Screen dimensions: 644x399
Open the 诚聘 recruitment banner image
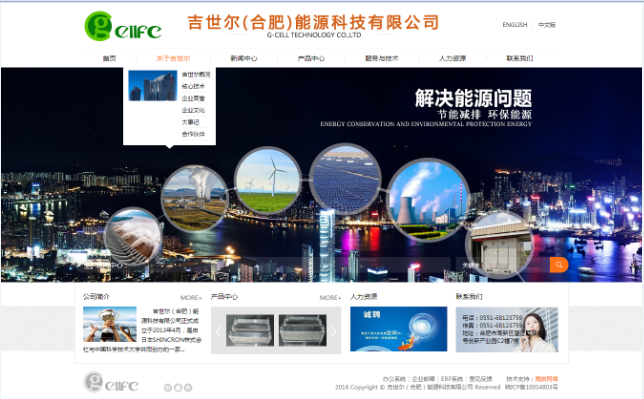398,329
